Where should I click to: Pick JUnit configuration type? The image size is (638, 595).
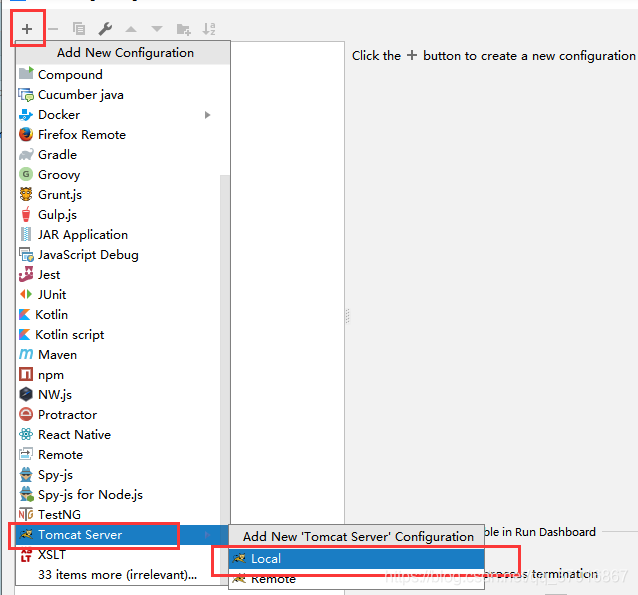(x=118, y=295)
